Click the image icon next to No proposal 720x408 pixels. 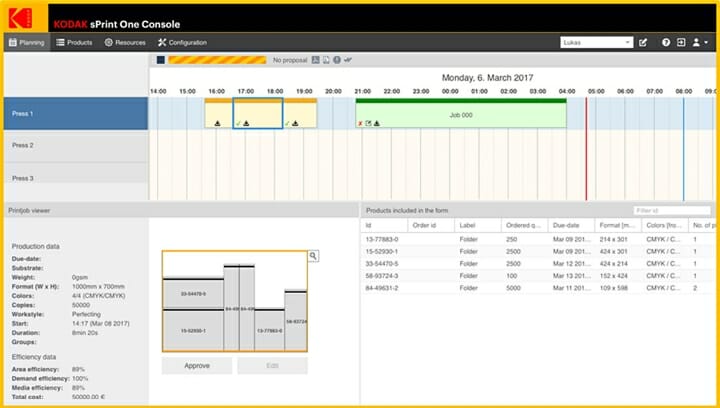coord(314,60)
